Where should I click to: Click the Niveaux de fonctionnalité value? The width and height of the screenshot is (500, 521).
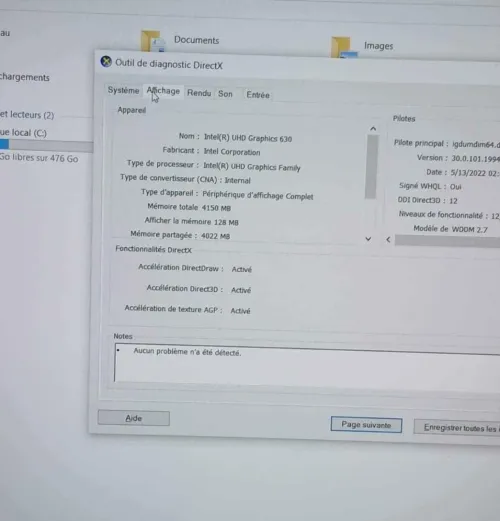(x=495, y=216)
